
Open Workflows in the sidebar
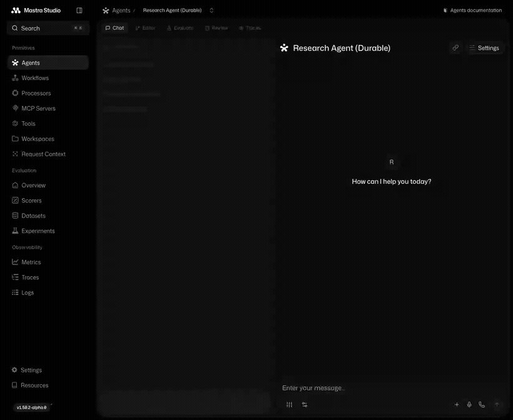coord(48,77)
